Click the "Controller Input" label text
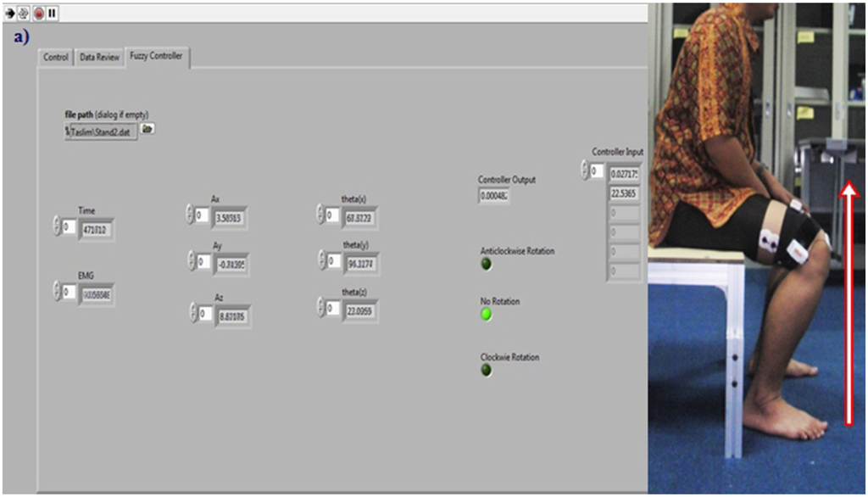 (618, 151)
